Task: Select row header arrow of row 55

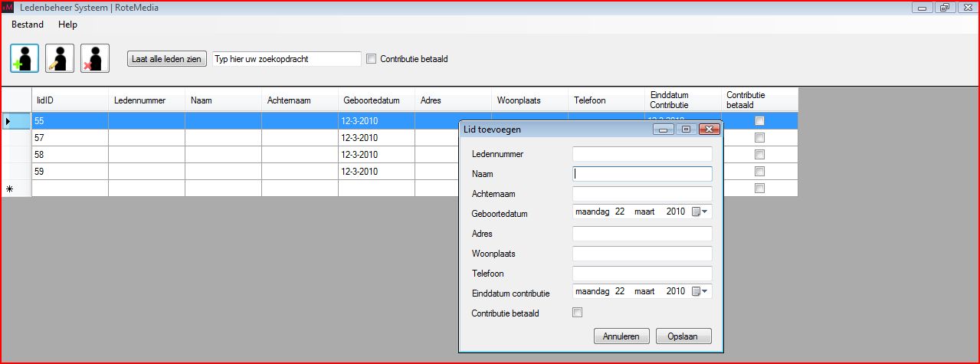Action: 16,121
